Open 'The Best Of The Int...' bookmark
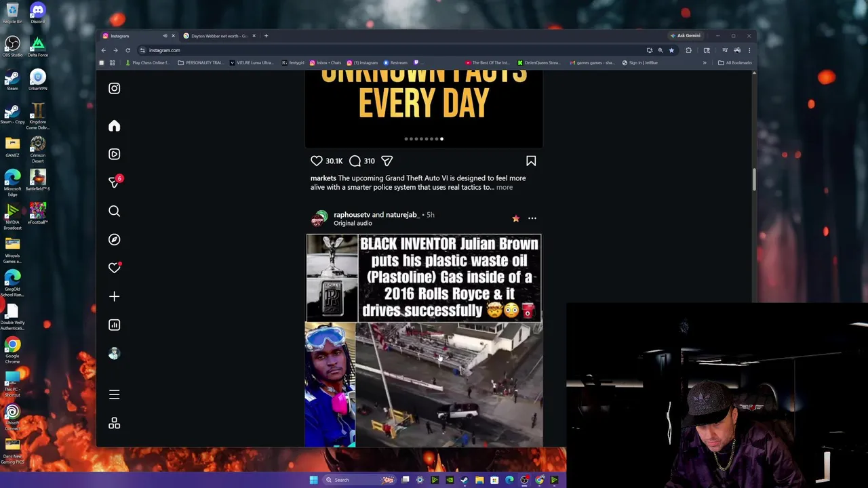The image size is (868, 488). coord(488,63)
